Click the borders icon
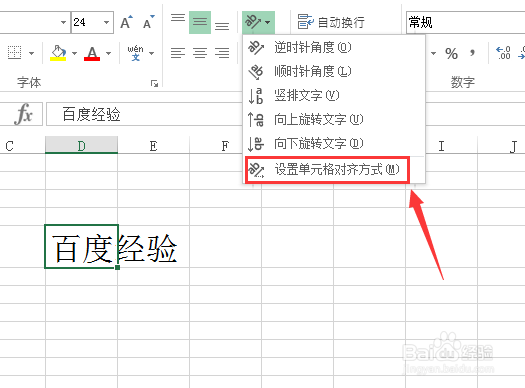The image size is (525, 388). click(14, 53)
